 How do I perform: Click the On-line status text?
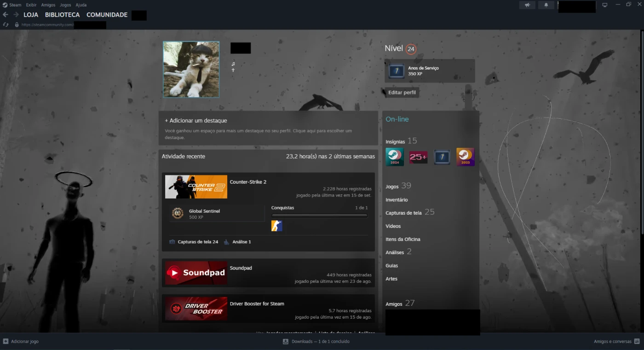tap(397, 119)
